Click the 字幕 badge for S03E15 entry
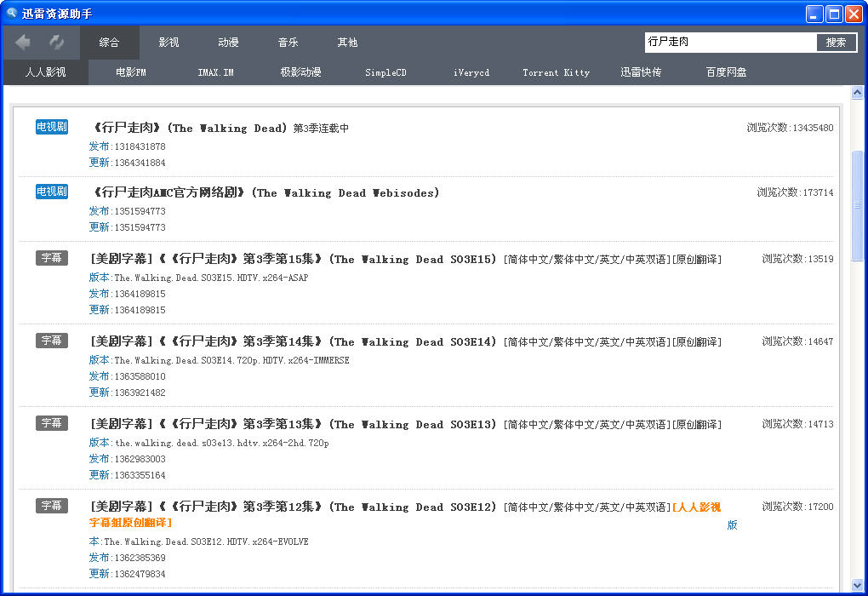The width and height of the screenshot is (868, 596). tap(51, 258)
